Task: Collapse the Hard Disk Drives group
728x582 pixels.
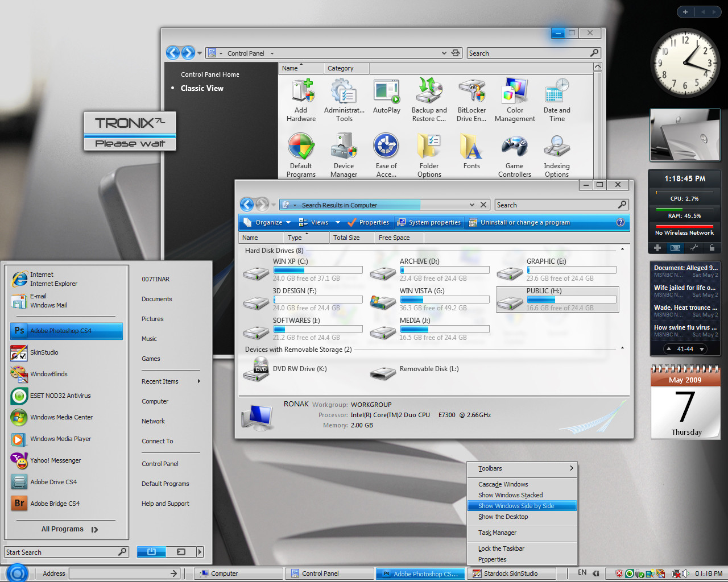Action: [x=622, y=250]
